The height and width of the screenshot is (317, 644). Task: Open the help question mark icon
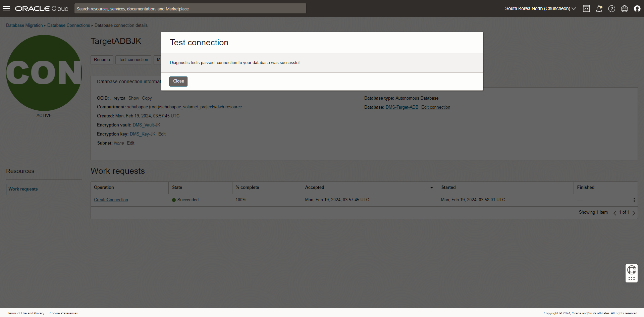(x=612, y=9)
